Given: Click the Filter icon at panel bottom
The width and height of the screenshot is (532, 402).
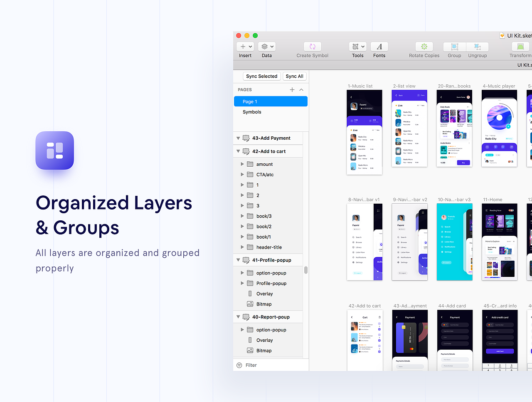Looking at the screenshot, I should point(239,365).
